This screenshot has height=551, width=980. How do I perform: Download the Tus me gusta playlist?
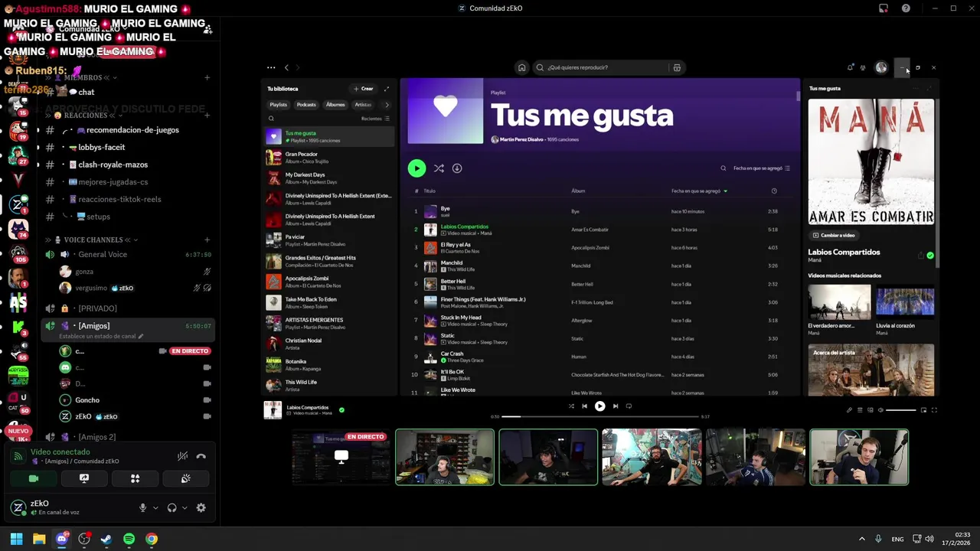[x=457, y=168]
